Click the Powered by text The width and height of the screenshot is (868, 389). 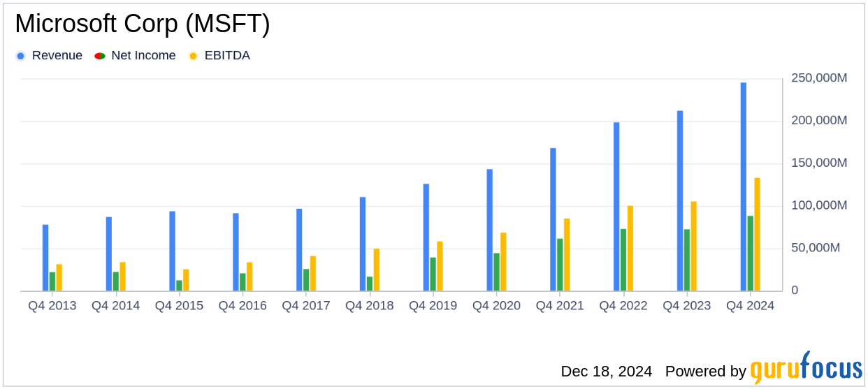706,372
